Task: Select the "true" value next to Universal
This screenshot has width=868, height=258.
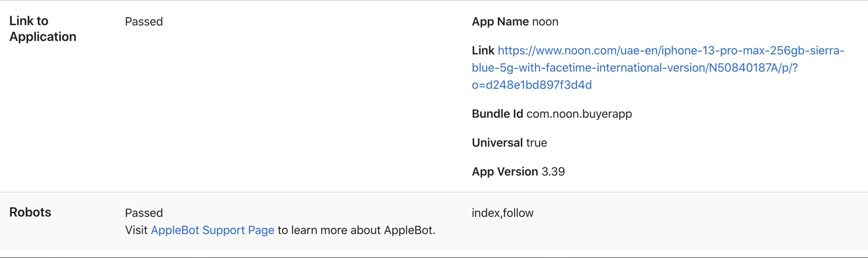Action: pos(536,143)
